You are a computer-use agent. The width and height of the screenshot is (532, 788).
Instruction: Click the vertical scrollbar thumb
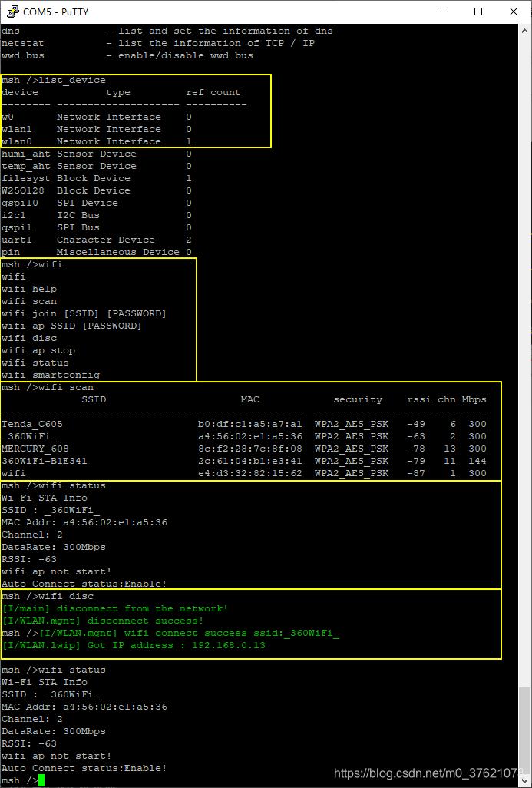[524, 730]
